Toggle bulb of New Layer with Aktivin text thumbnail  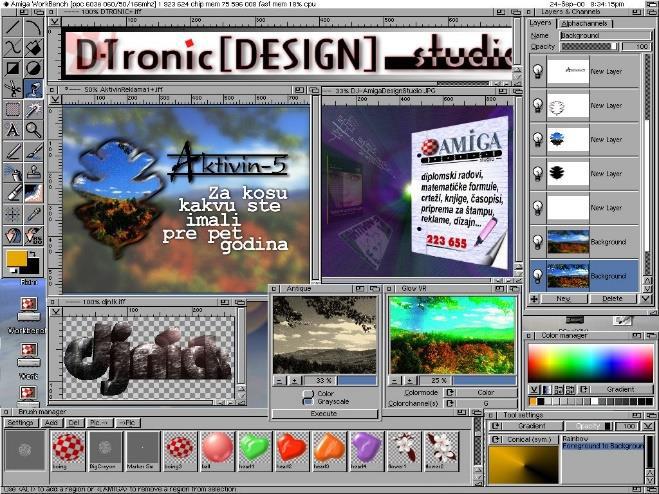(x=538, y=71)
